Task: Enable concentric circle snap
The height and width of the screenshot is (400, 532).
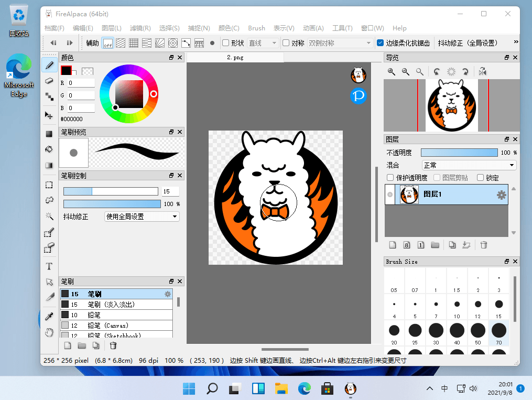Action: click(x=173, y=43)
